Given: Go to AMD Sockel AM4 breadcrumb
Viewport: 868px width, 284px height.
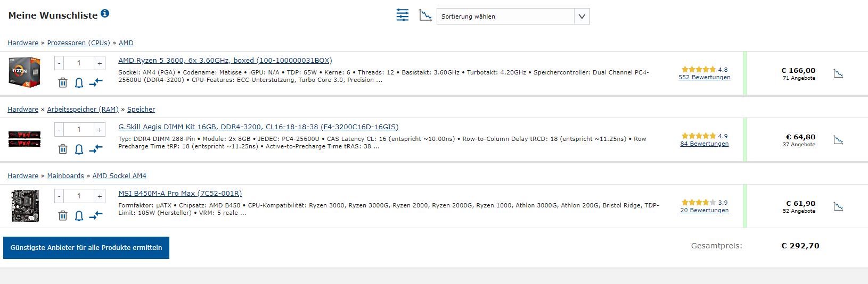Looking at the screenshot, I should point(119,176).
